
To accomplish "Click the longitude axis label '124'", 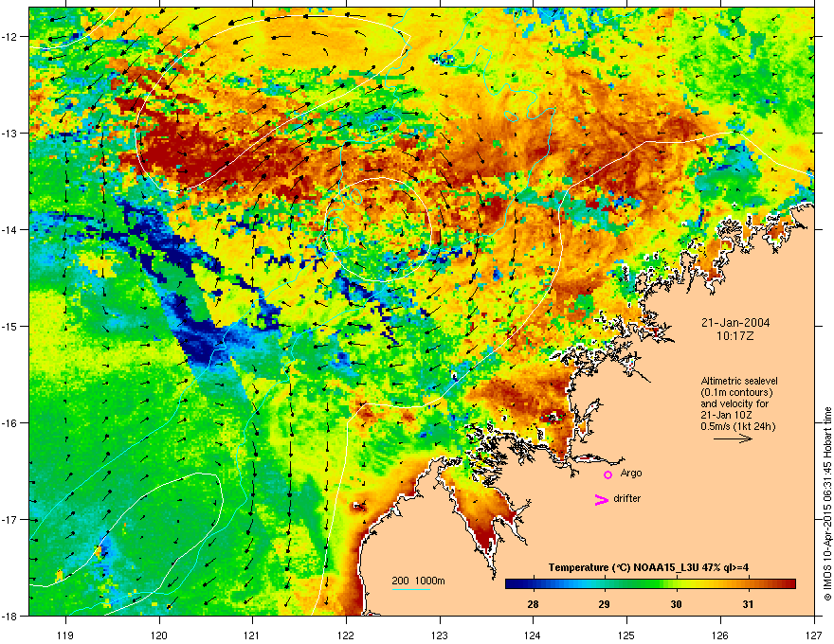I will (533, 635).
